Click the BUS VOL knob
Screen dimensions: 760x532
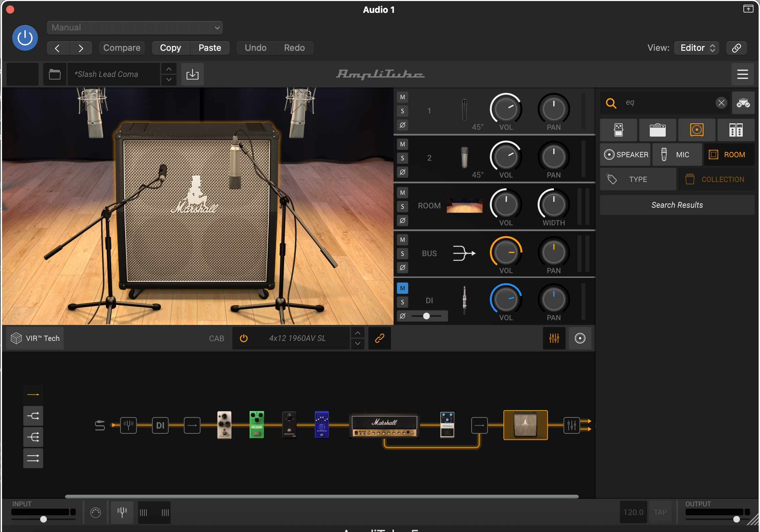coord(506,252)
